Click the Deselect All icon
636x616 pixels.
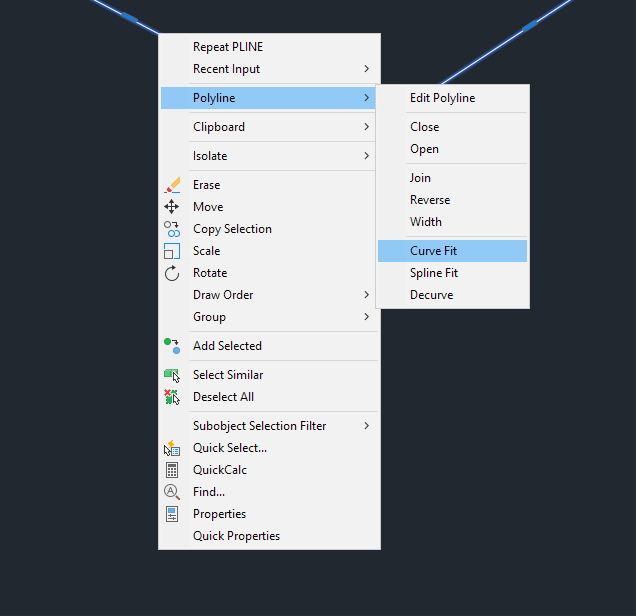172,397
